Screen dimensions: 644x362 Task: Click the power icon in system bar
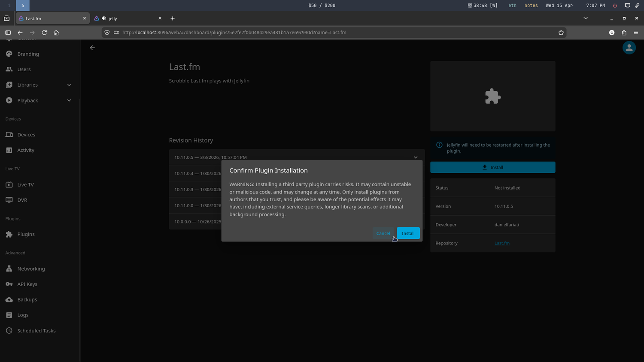pyautogui.click(x=615, y=6)
